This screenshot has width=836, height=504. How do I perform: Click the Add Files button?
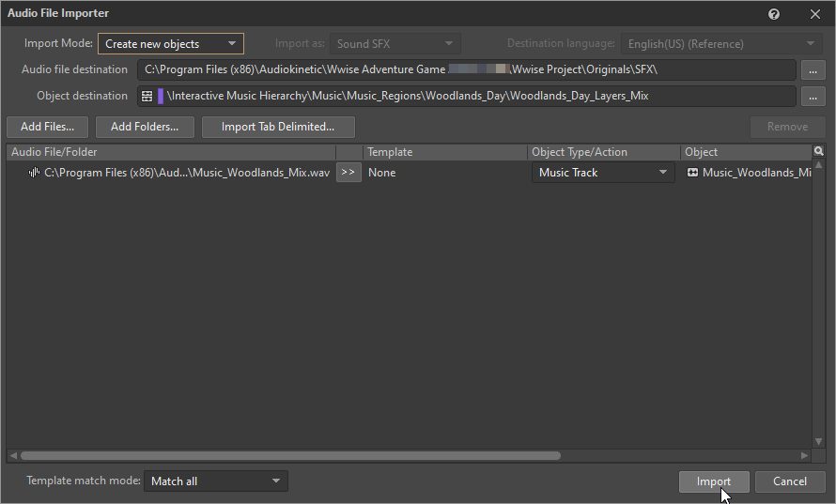coord(47,127)
